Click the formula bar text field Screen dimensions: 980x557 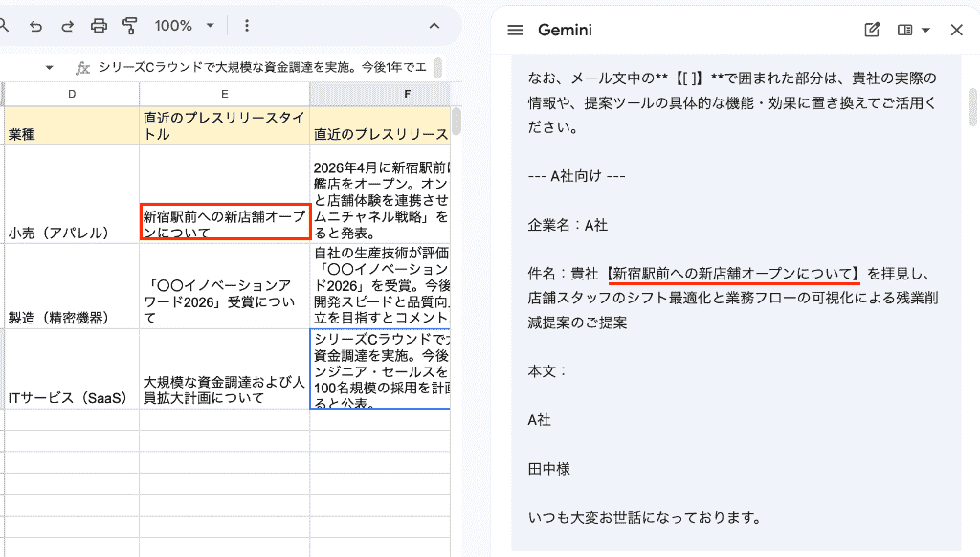tap(262, 68)
